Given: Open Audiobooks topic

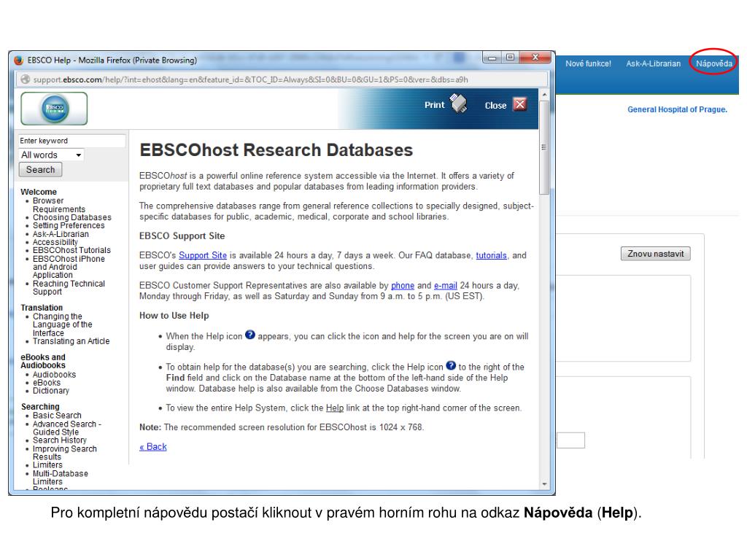Looking at the screenshot, I should [54, 375].
